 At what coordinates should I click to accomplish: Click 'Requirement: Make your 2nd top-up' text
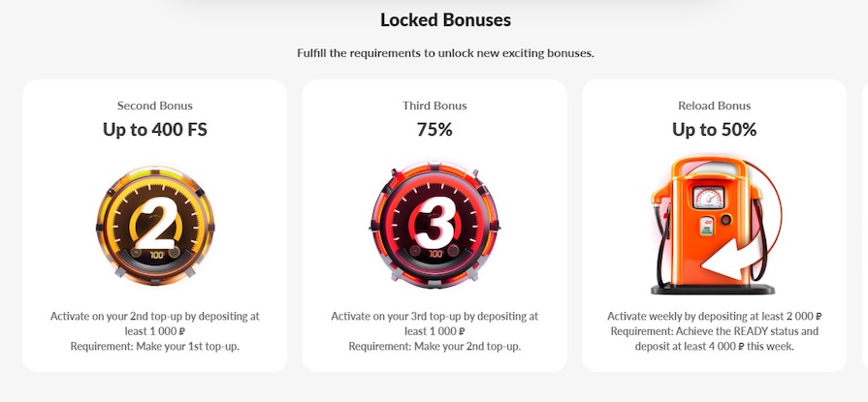(434, 347)
